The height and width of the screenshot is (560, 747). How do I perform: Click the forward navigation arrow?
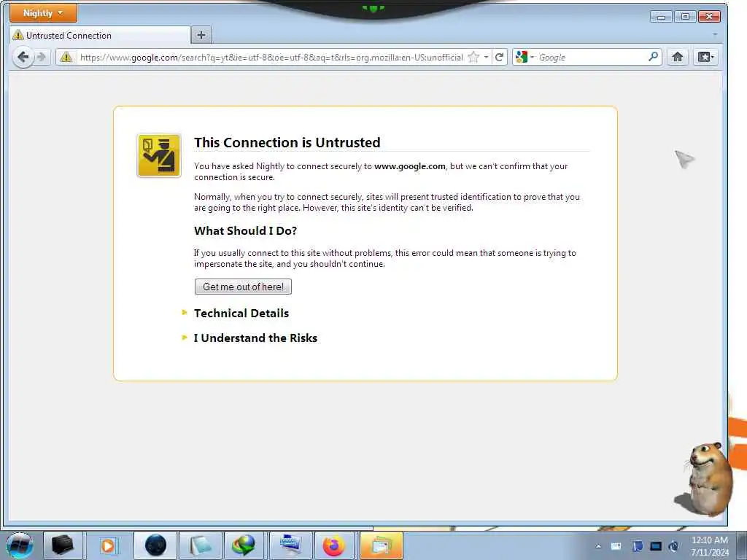(42, 57)
